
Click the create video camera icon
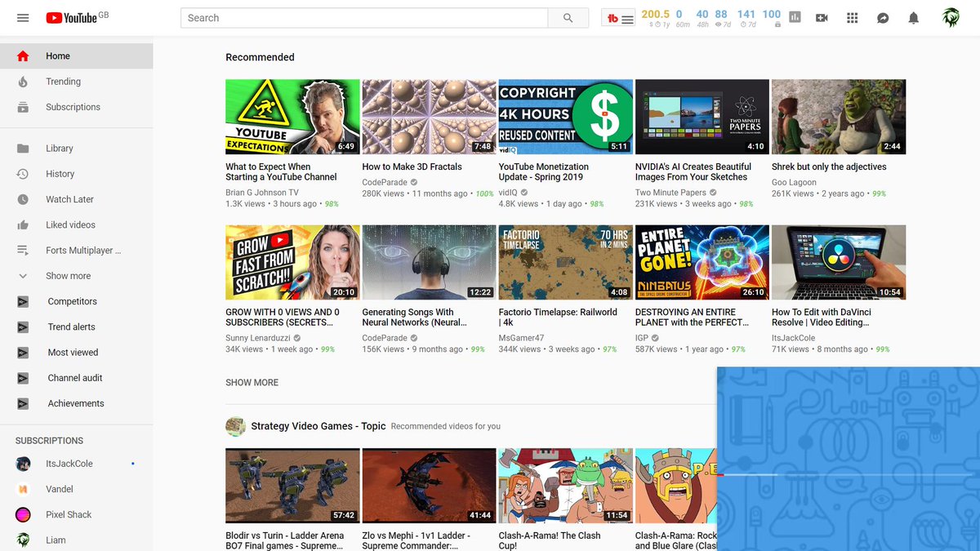822,18
